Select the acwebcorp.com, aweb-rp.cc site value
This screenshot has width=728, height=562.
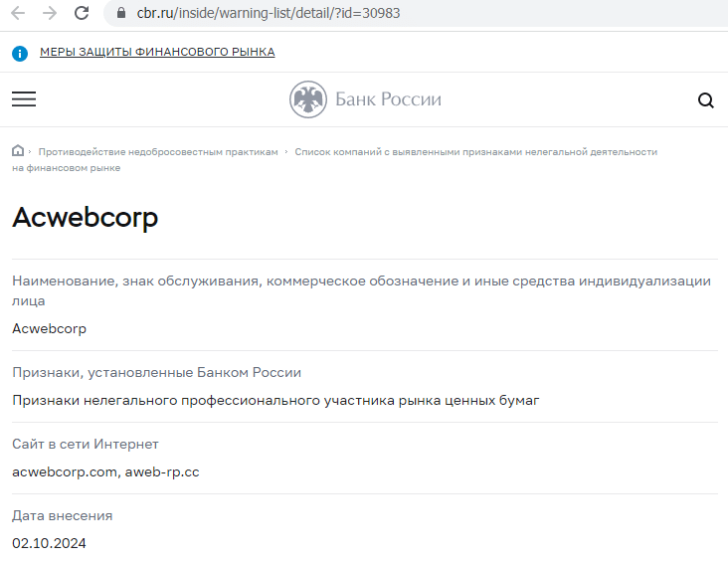(x=105, y=471)
